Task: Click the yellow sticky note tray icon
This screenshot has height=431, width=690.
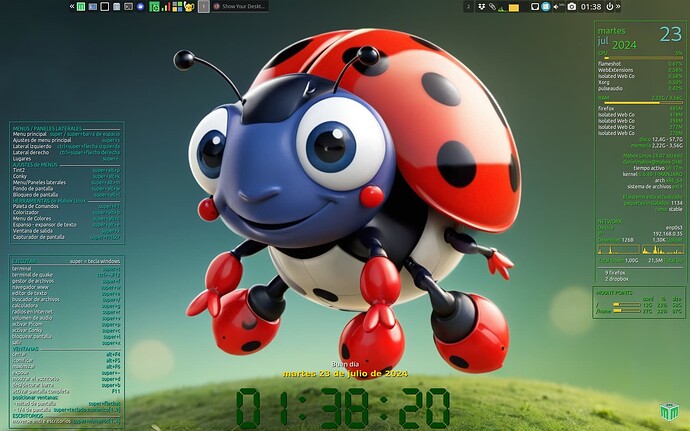Action: [x=513, y=7]
